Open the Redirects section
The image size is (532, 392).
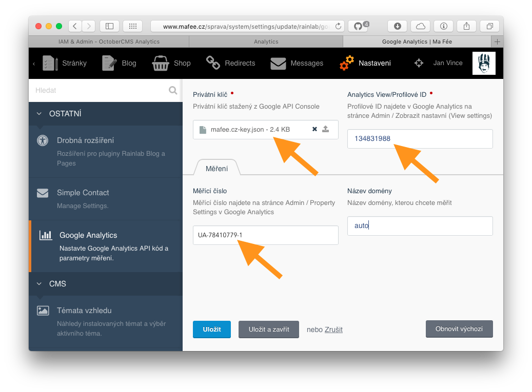[x=231, y=63]
